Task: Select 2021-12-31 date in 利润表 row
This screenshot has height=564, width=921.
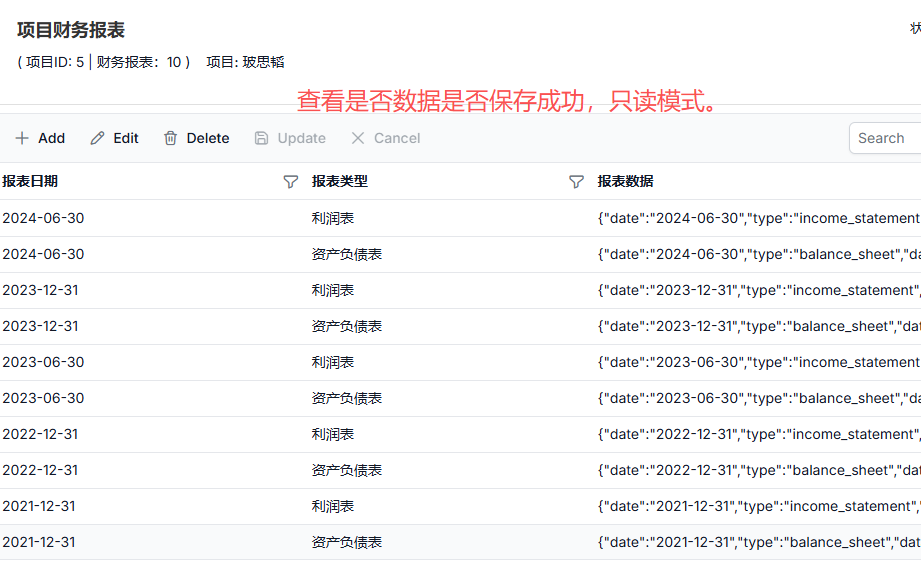Action: pyautogui.click(x=39, y=506)
